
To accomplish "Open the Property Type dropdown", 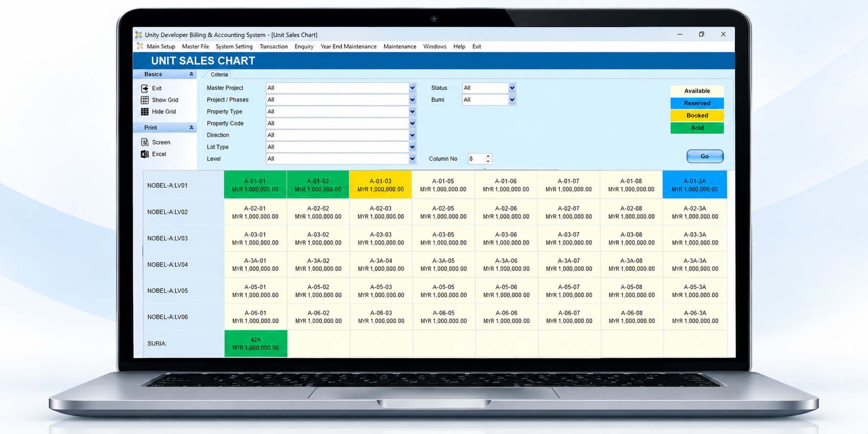I will 412,112.
